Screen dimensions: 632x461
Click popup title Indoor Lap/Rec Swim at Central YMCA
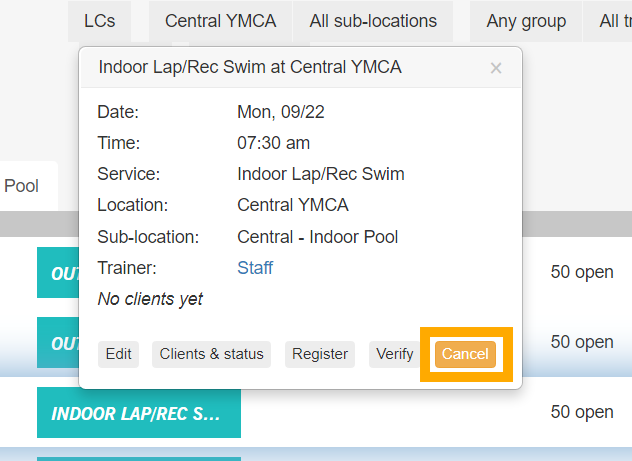tap(250, 67)
